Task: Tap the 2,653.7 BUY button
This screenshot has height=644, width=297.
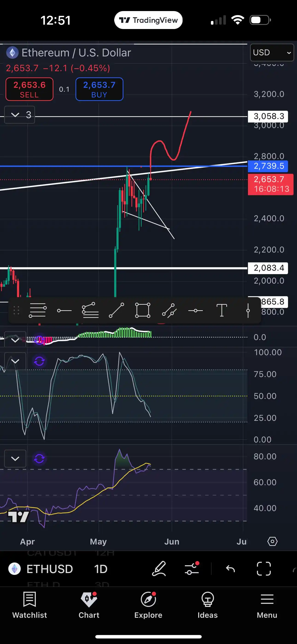Action: click(99, 89)
